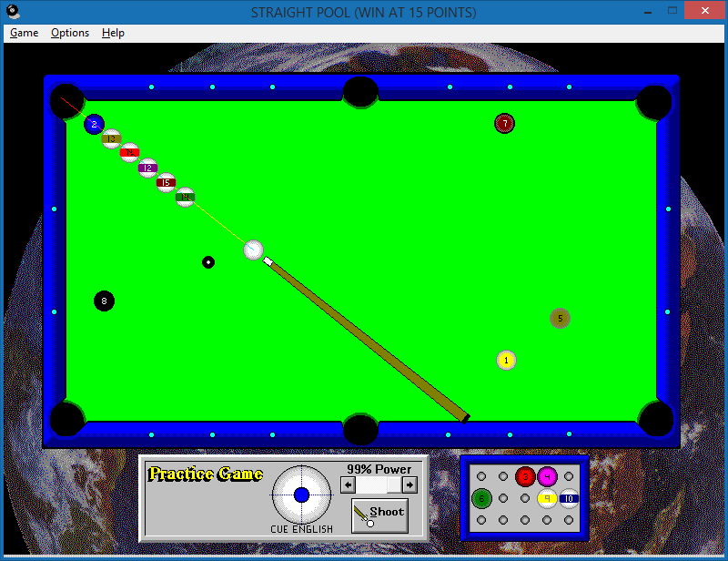Close the Straight Pool window
Image resolution: width=728 pixels, height=561 pixels.
click(705, 11)
